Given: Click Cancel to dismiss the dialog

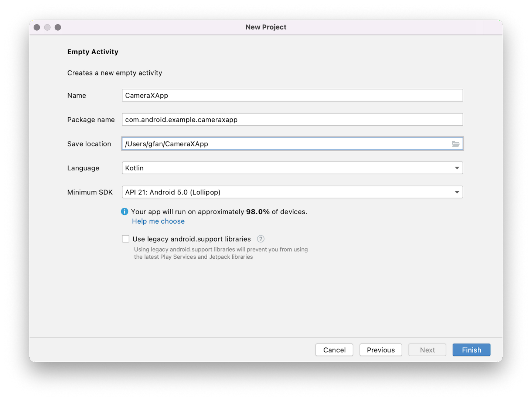Looking at the screenshot, I should 334,350.
